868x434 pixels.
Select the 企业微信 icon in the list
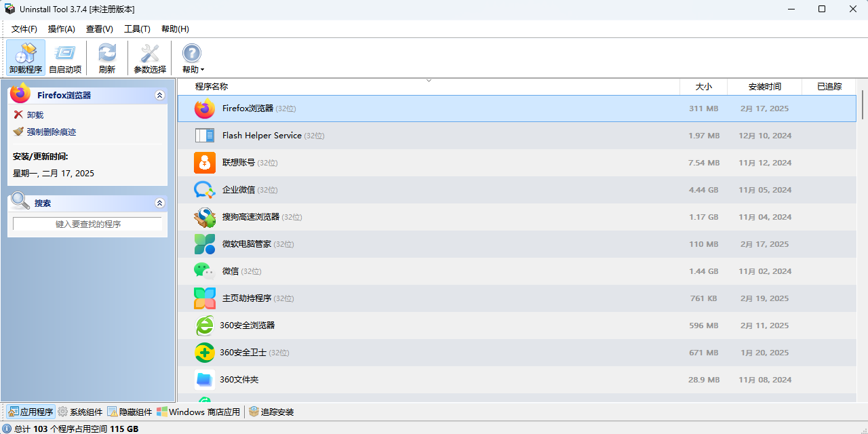click(204, 190)
